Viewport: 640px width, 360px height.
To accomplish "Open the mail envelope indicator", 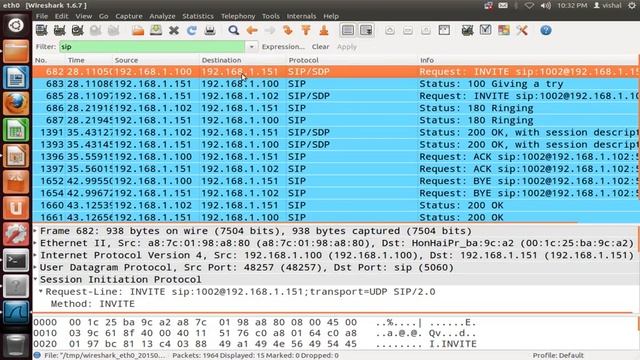I will pyautogui.click(x=503, y=5).
